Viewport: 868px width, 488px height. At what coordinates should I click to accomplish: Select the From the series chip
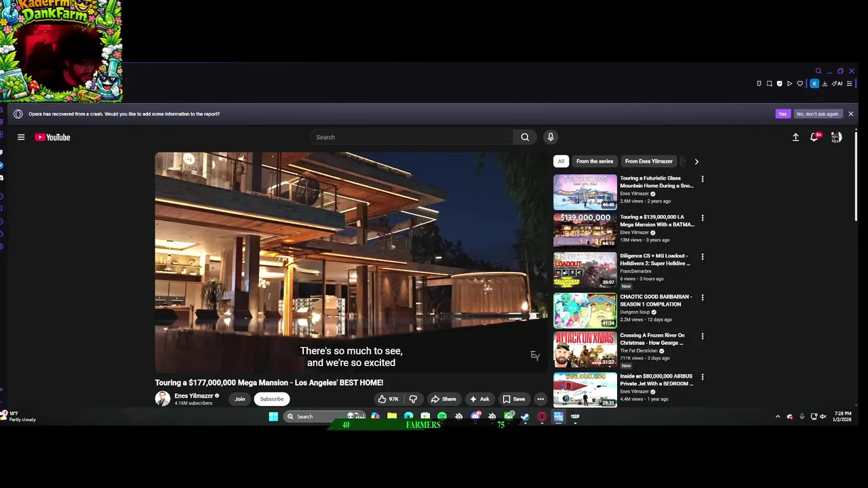[595, 161]
